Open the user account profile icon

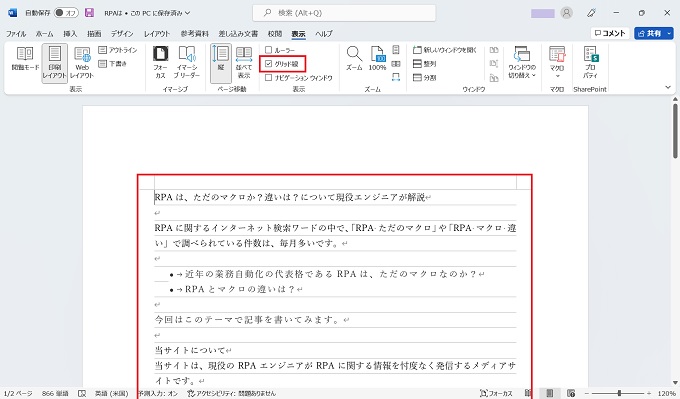tap(566, 13)
